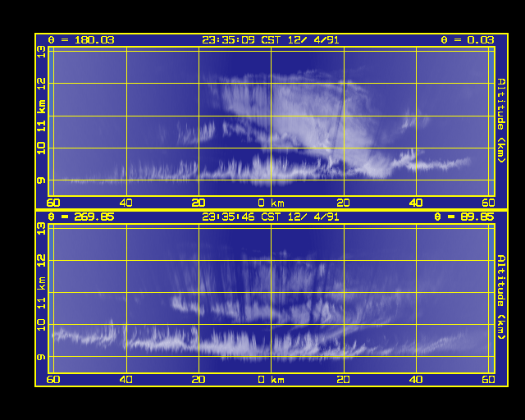Image resolution: width=525 pixels, height=420 pixels.
Task: Click the upper plot's left-side 60 range label
Action: coord(53,203)
